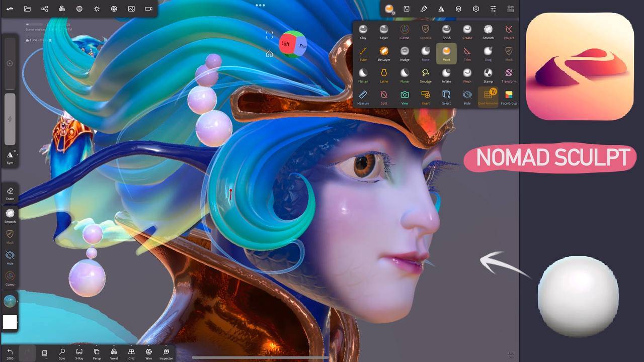Choose the Gizmo tool in tools grid
The width and height of the screenshot is (644, 362).
pos(405,32)
